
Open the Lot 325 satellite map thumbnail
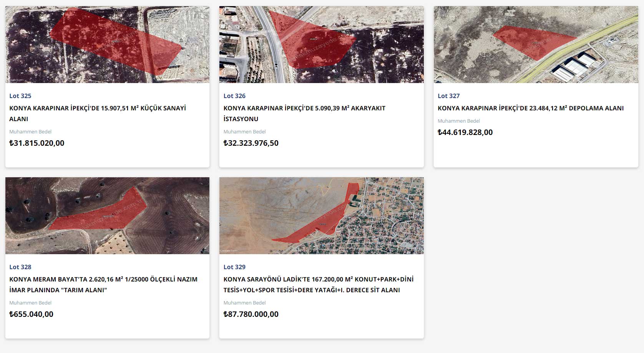[107, 45]
